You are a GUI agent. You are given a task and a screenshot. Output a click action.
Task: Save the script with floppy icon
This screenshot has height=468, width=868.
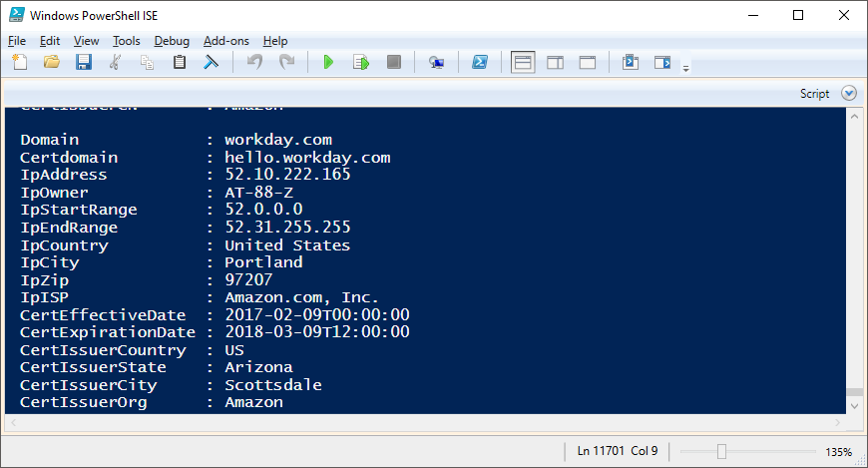pos(84,62)
